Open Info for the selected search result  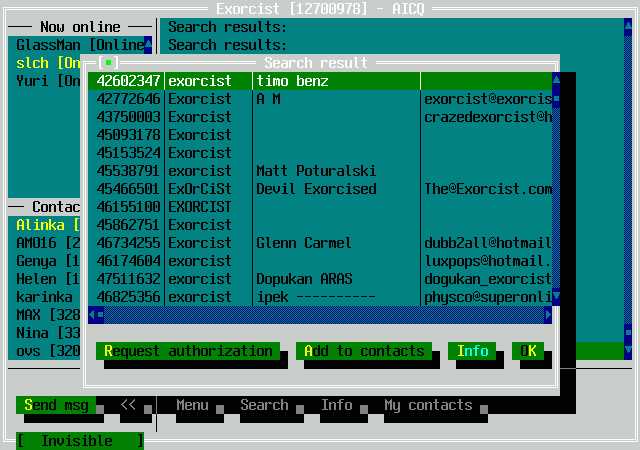(x=472, y=351)
